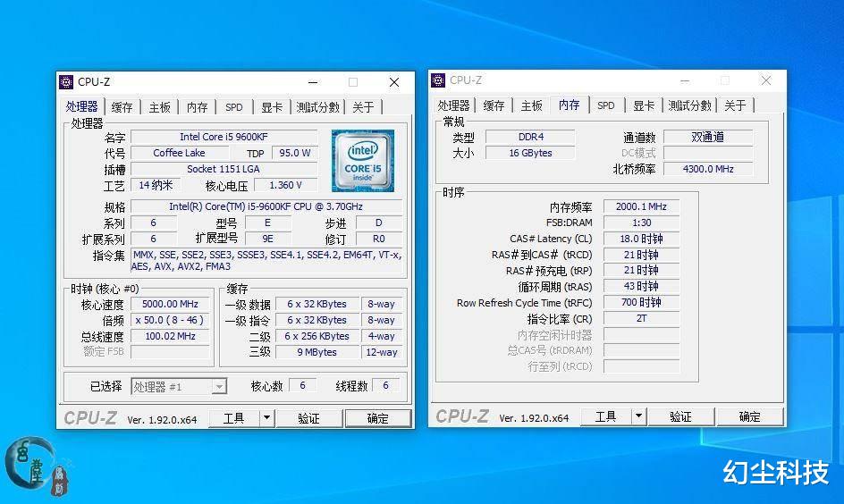This screenshot has width=844, height=504.
Task: Click the Intel Core i5 inside logo
Action: (363, 160)
